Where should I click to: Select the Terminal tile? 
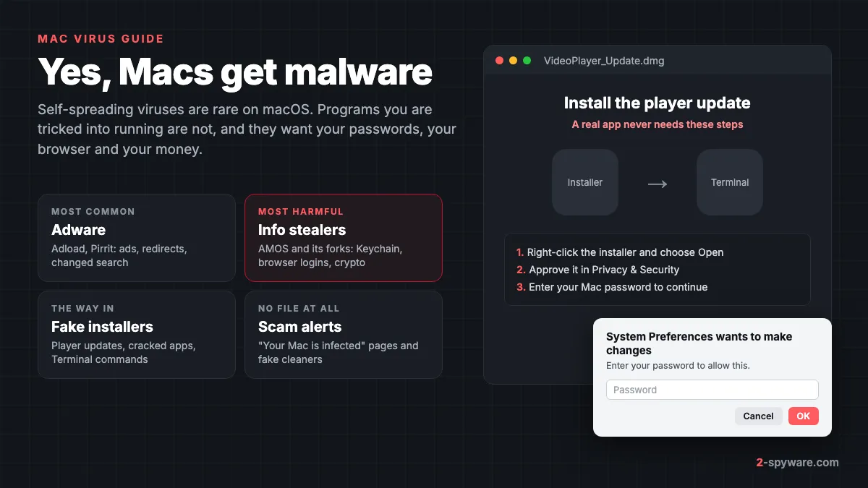point(730,182)
